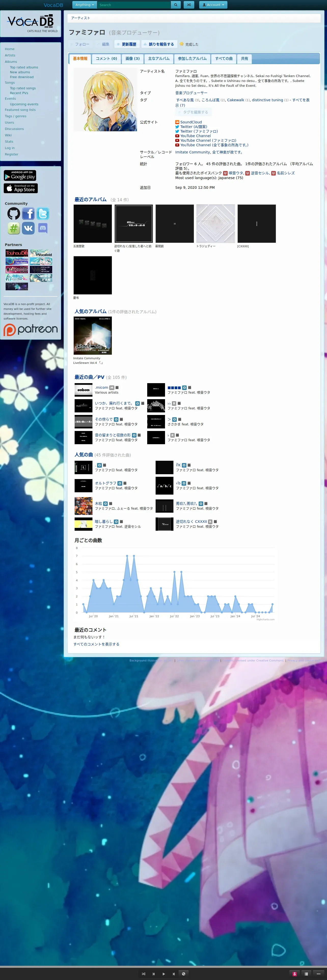Click UtaiteDB partner banner

coord(17,269)
